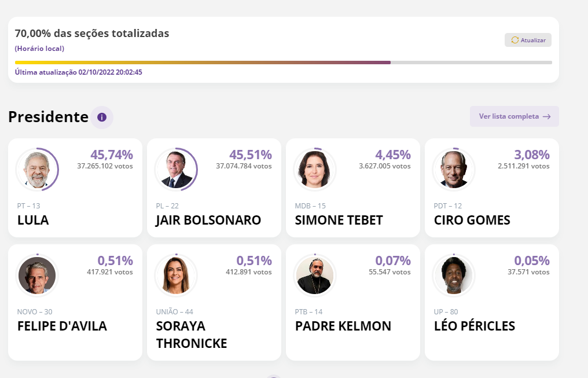Click the sections-counted progress bar
Image resolution: width=588 pixels, height=378 pixels.
(x=283, y=63)
